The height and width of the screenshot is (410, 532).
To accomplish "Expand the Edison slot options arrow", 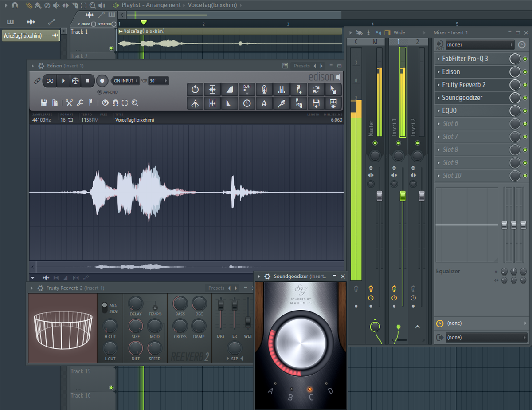I will (438, 72).
